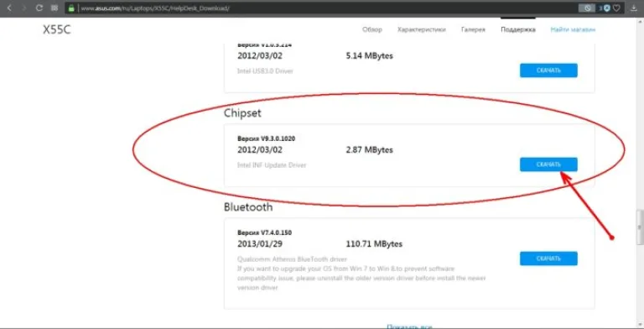The height and width of the screenshot is (329, 644).
Task: Click the Версия V7.4.0.150 text
Action: (x=264, y=232)
